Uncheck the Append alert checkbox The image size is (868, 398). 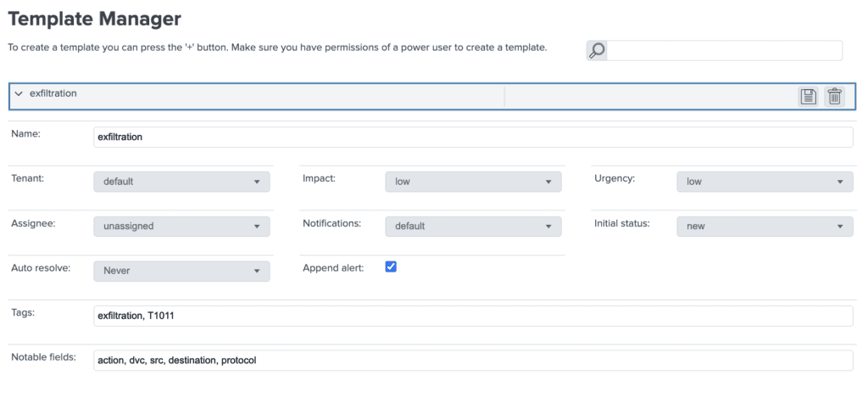coord(391,266)
